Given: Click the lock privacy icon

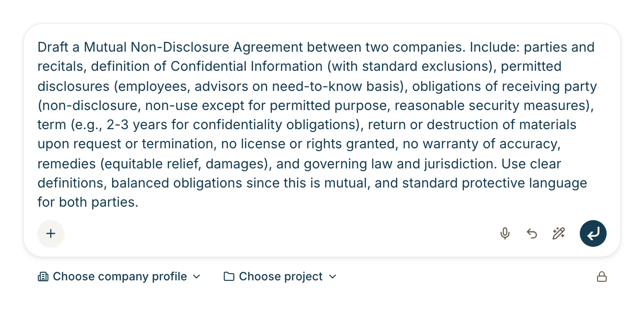Looking at the screenshot, I should [x=602, y=277].
